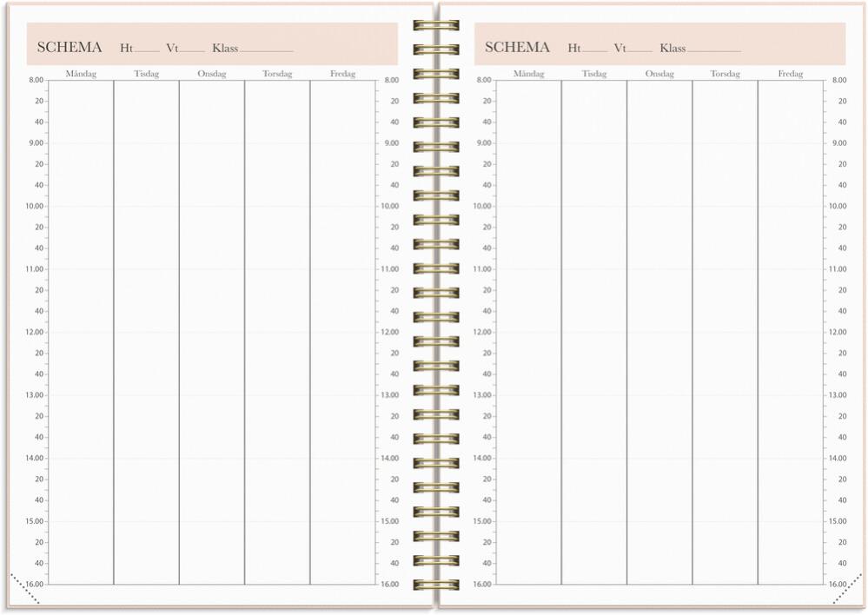Select the Tisdag column header on the left page

tap(146, 74)
